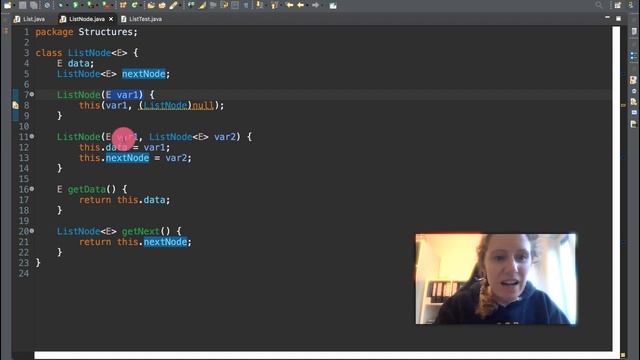Image resolution: width=640 pixels, height=360 pixels.
Task: Click the Previous Annotation arrow icon
Action: [x=274, y=5]
